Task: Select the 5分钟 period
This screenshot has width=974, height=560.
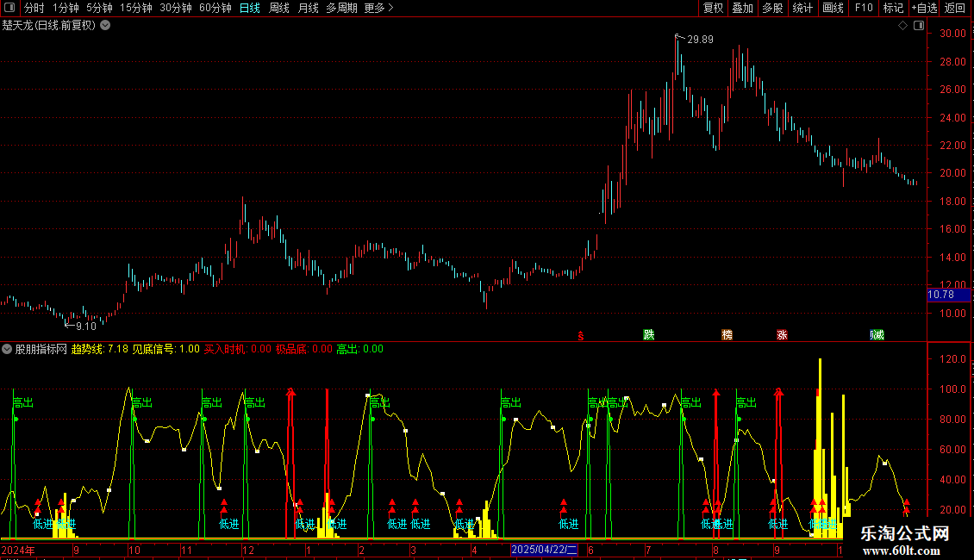Action: pos(99,8)
